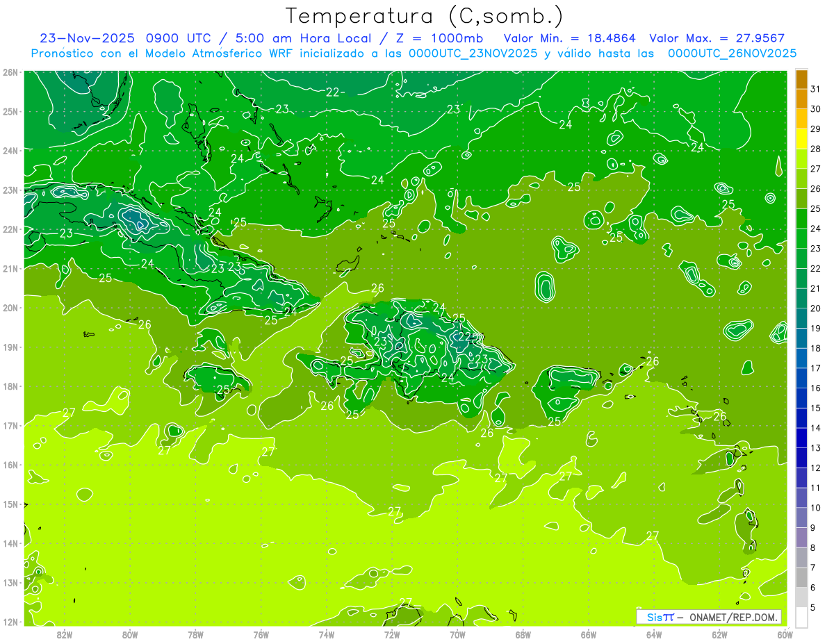Click the number 29 on the color scale
The width and height of the screenshot is (834, 644).
816,129
